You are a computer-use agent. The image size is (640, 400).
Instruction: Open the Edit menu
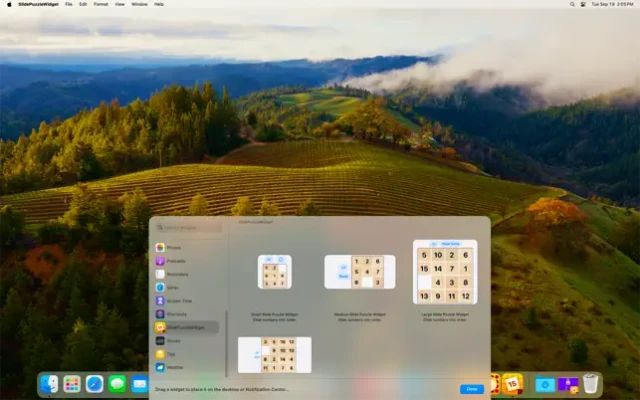83,4
